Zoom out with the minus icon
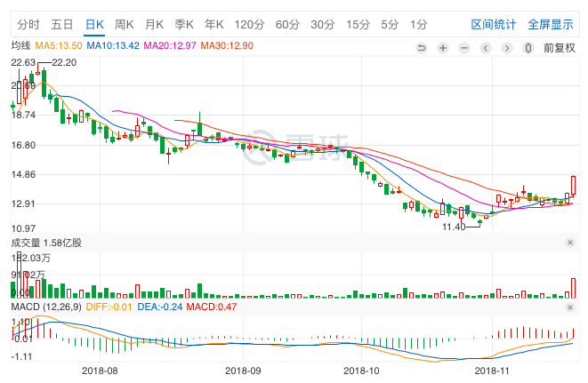This screenshot has height=383, width=588. coord(464,48)
